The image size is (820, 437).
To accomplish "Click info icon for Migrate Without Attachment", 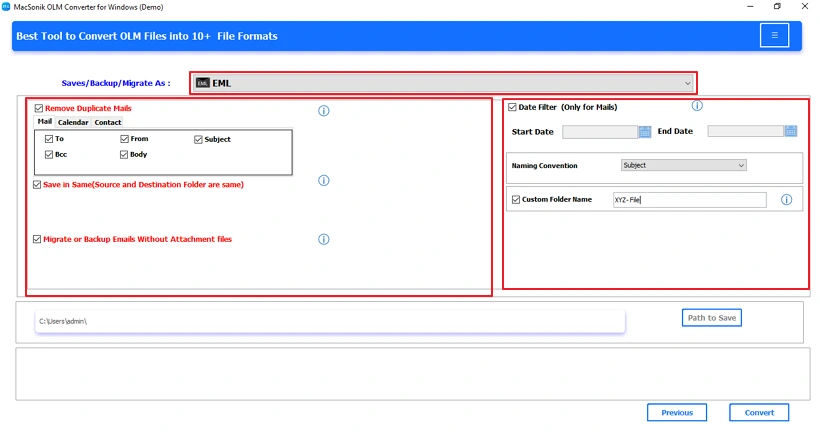I will tap(323, 239).
